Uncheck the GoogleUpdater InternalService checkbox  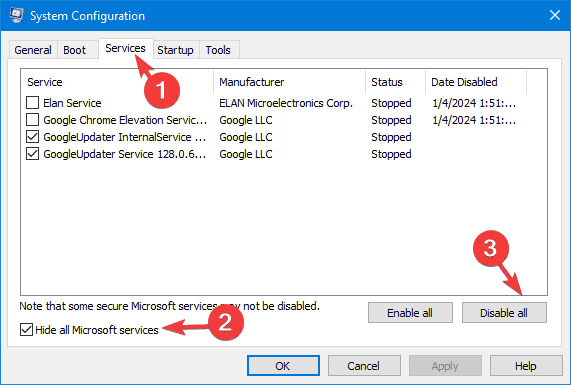(32, 137)
